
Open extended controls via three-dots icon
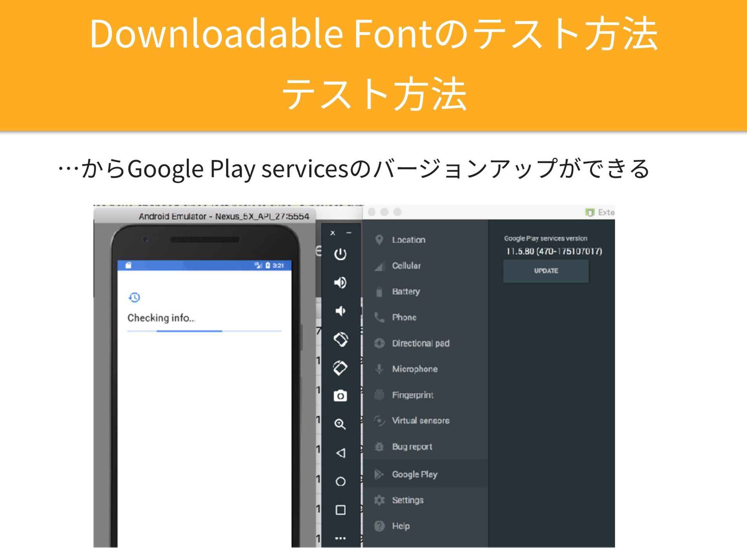click(340, 538)
